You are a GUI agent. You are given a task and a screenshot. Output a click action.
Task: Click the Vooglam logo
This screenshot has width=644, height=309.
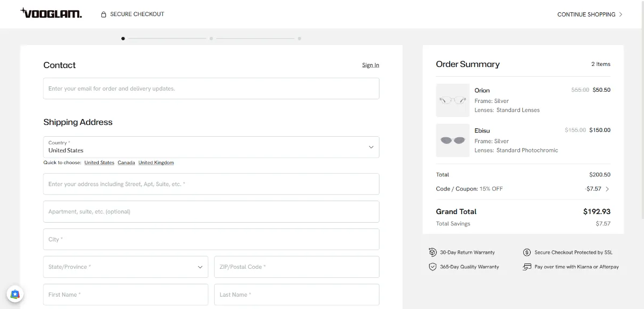pos(51,13)
